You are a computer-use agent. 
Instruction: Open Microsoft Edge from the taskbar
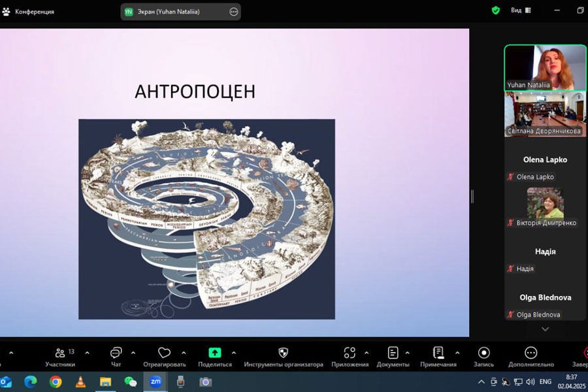pos(30,382)
